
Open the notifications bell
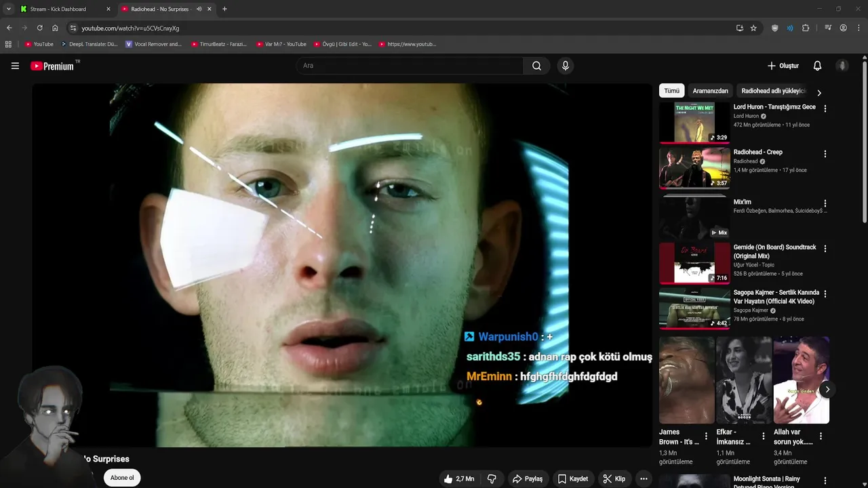click(817, 66)
